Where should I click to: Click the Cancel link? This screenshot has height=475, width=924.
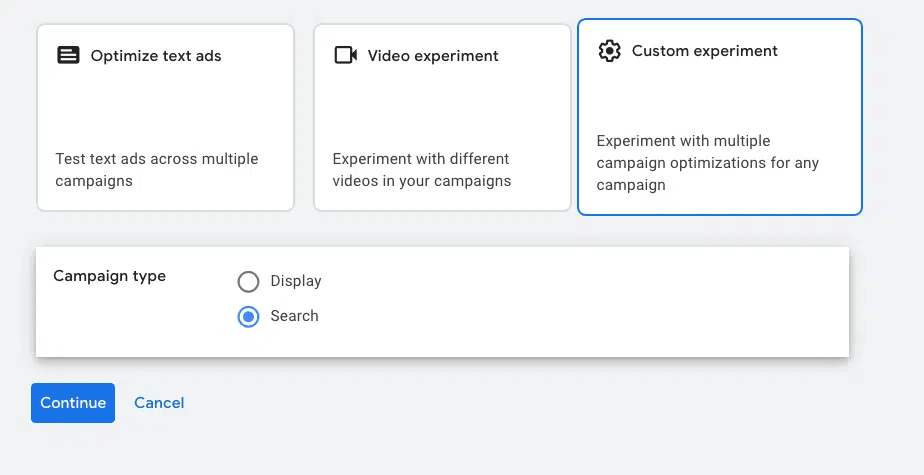[x=159, y=403]
